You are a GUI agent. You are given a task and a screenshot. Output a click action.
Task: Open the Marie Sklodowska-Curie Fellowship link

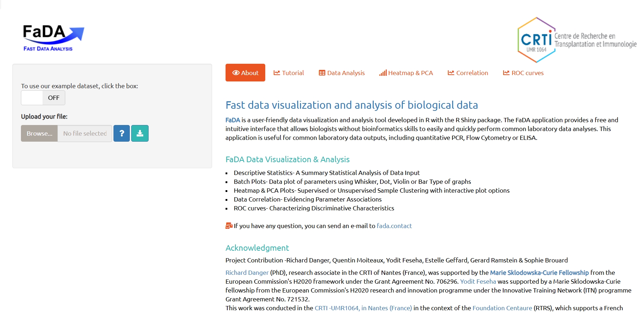539,273
